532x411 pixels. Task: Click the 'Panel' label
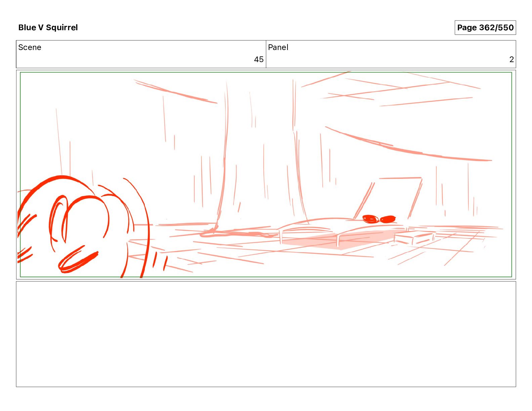(x=278, y=47)
